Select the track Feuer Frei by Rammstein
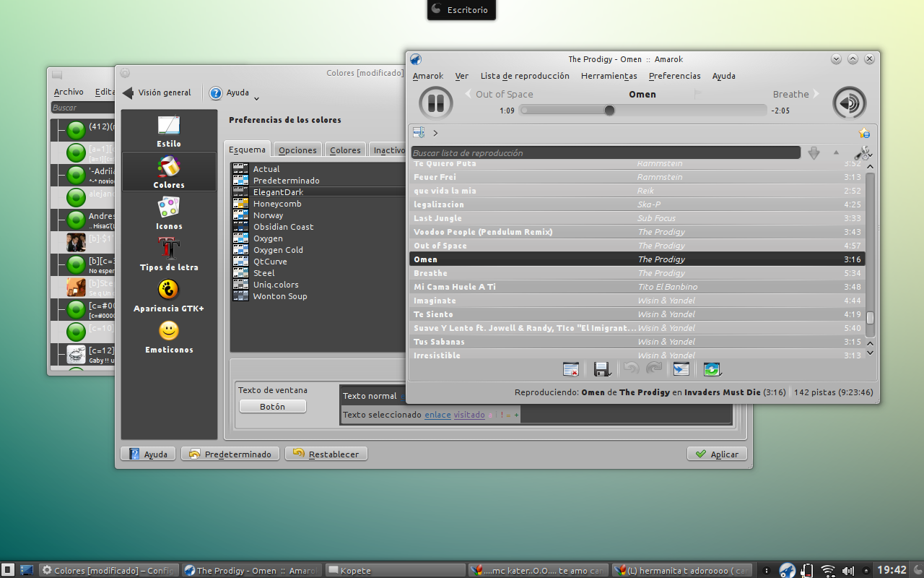This screenshot has height=578, width=924. pos(637,177)
